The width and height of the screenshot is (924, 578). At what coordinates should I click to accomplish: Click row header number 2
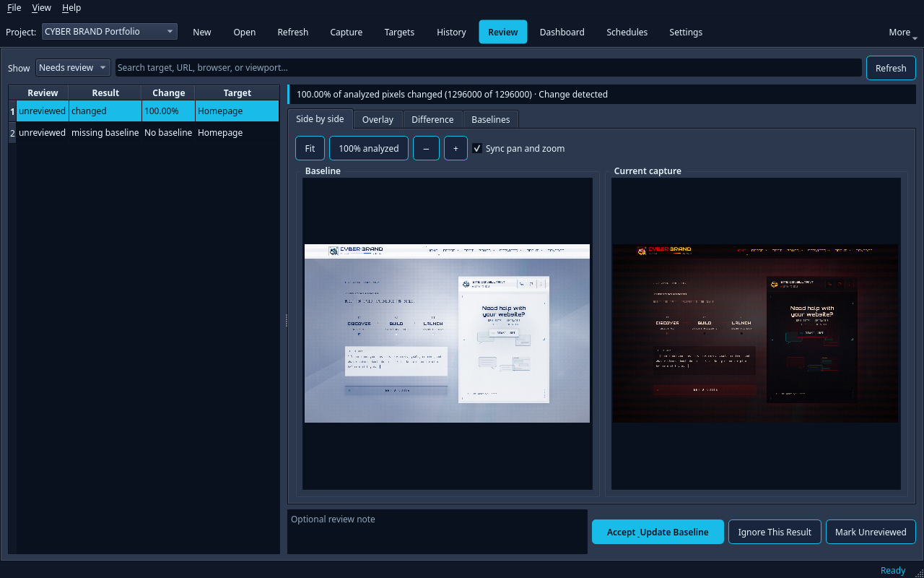12,132
